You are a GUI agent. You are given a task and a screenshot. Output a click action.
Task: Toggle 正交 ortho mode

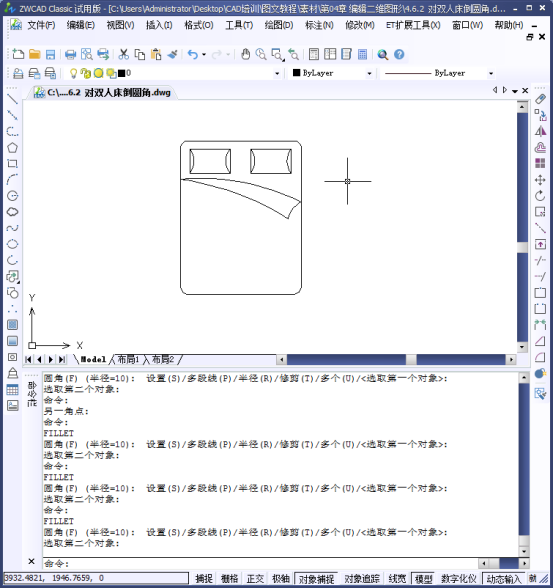tap(255, 579)
